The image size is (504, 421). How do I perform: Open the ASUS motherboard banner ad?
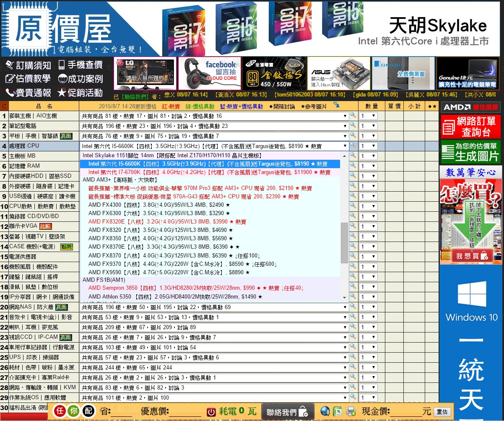point(339,73)
